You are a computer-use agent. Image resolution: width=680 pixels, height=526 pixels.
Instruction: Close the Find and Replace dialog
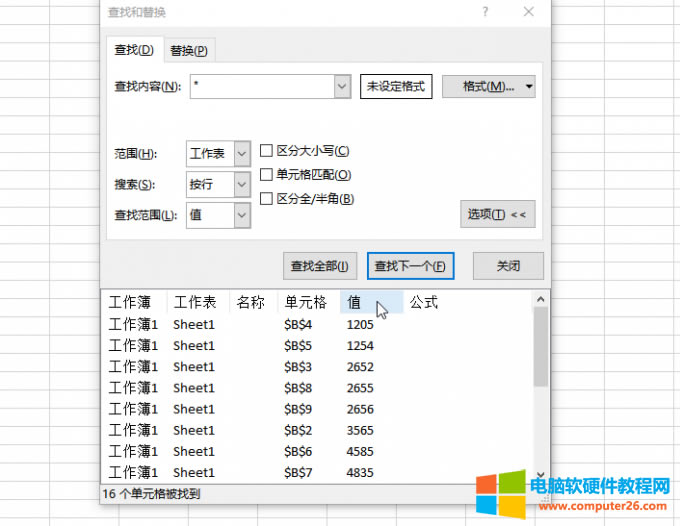(529, 12)
